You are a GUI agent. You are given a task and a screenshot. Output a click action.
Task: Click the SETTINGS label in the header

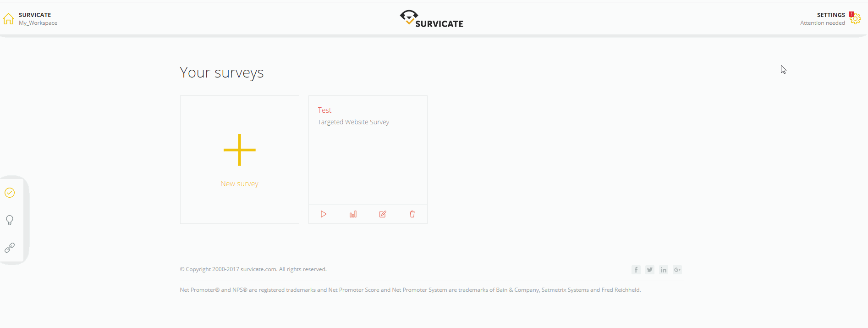tap(831, 15)
